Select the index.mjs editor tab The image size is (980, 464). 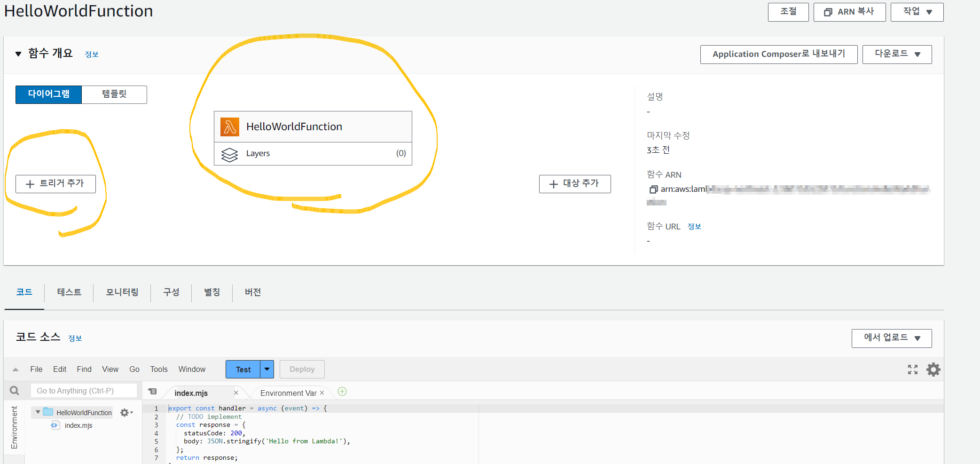tap(191, 393)
